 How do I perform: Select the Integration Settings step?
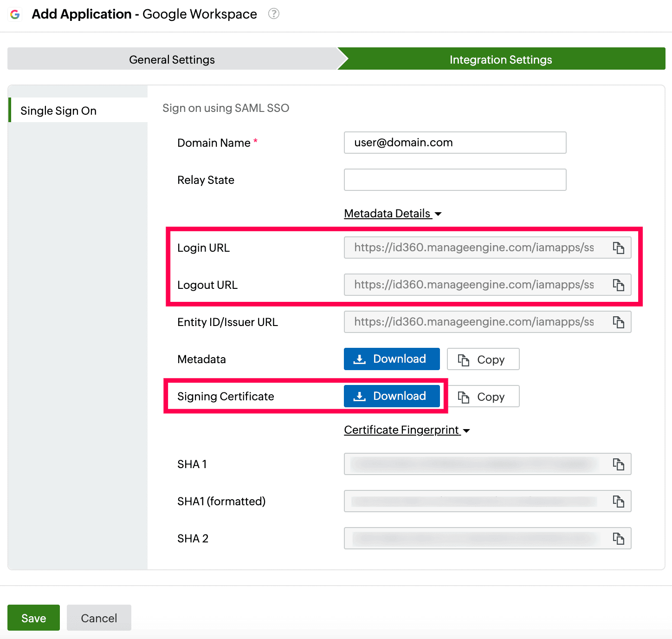pos(500,59)
